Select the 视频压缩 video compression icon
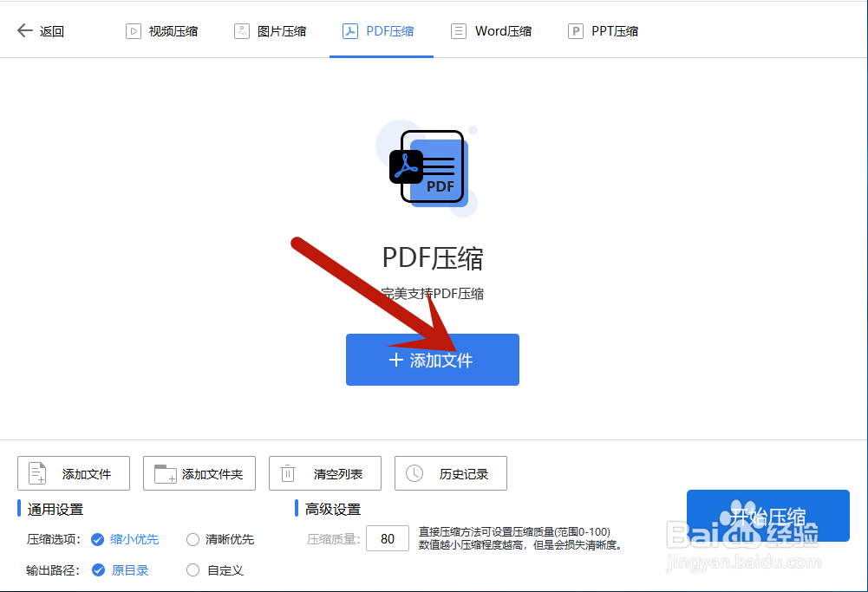868x592 pixels. click(x=133, y=30)
